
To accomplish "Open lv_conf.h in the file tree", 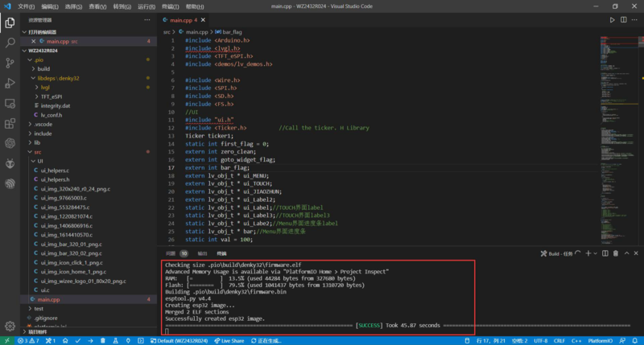I will coord(52,115).
